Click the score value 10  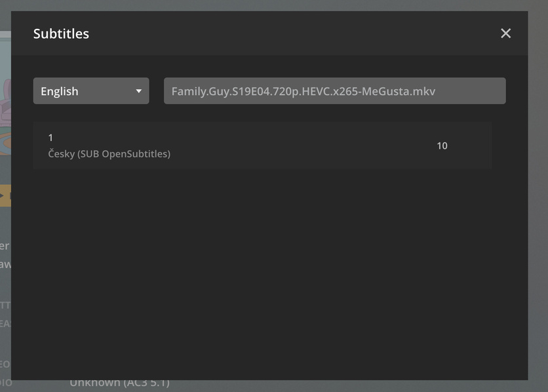pyautogui.click(x=442, y=146)
